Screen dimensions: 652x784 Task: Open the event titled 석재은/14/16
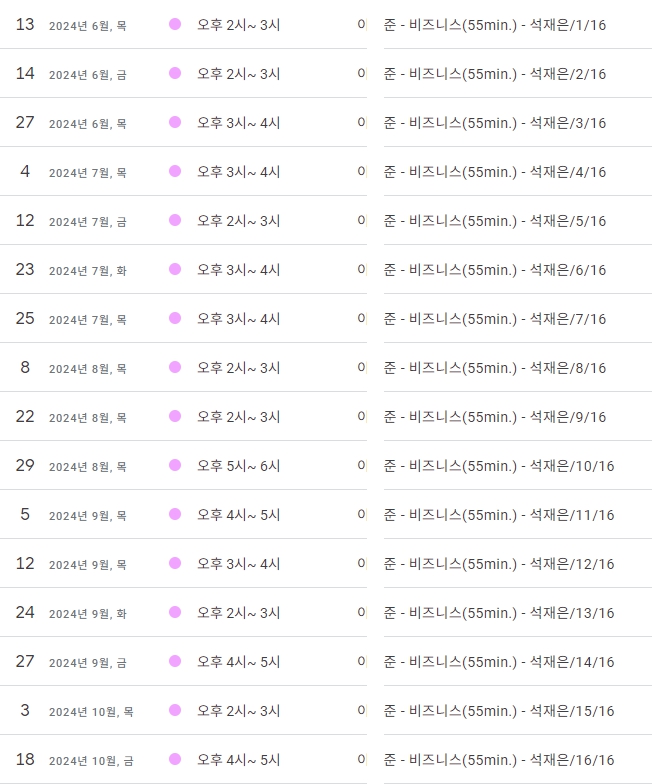[x=499, y=662]
